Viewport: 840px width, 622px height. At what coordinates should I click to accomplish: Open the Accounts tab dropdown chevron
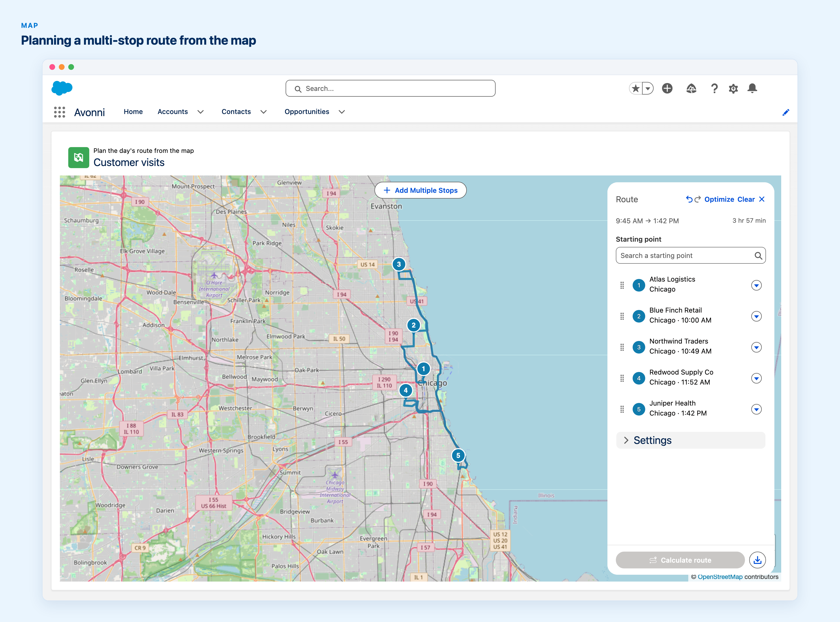[x=201, y=112]
